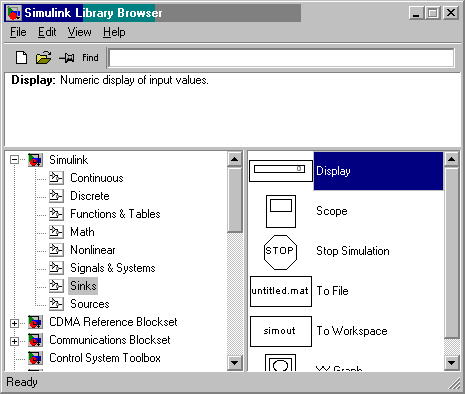Screen dimensions: 465x394
Task: Expand the CDMA Reference Blockset node
Action: 14,323
